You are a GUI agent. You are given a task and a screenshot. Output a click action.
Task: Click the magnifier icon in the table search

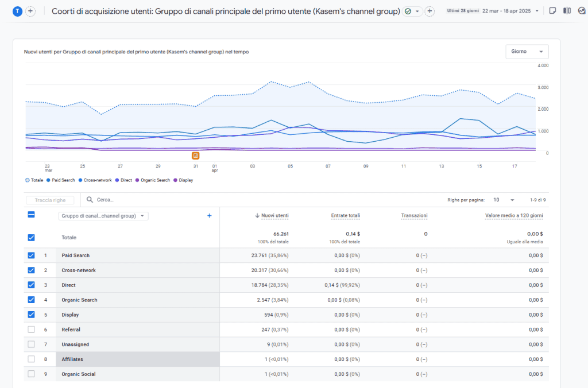click(x=90, y=200)
